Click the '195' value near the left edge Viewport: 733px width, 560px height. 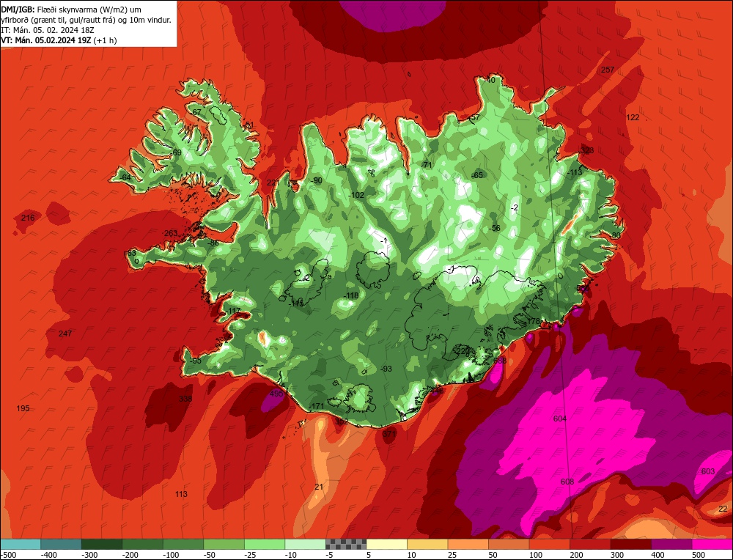[x=23, y=408]
